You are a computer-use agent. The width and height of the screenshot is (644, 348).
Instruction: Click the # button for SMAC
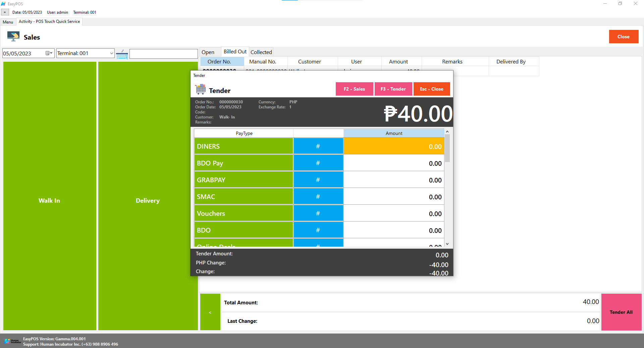pos(318,197)
